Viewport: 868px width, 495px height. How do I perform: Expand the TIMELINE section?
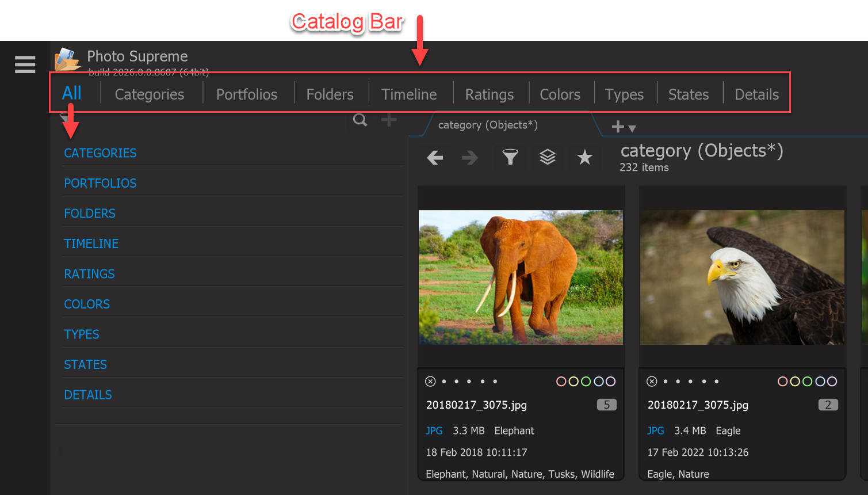pos(91,244)
